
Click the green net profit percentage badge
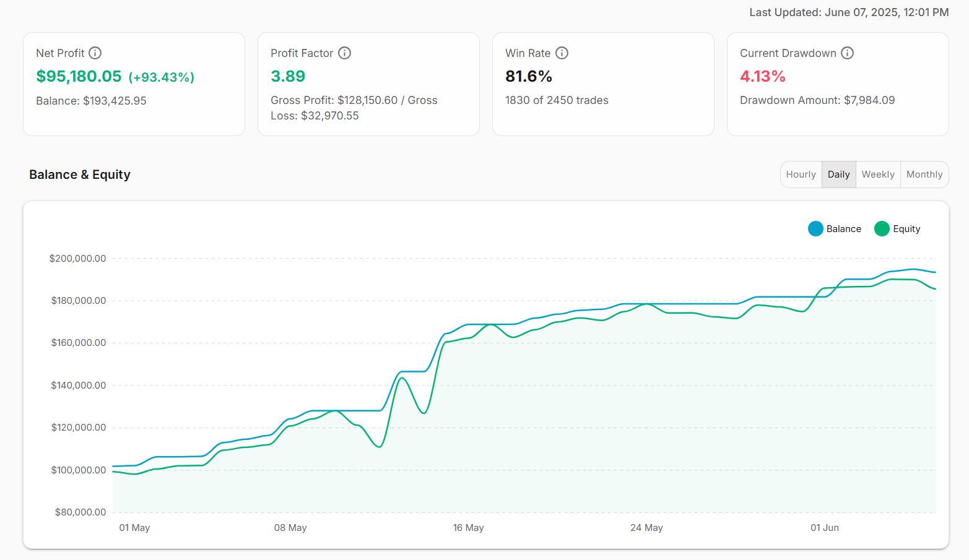[162, 77]
